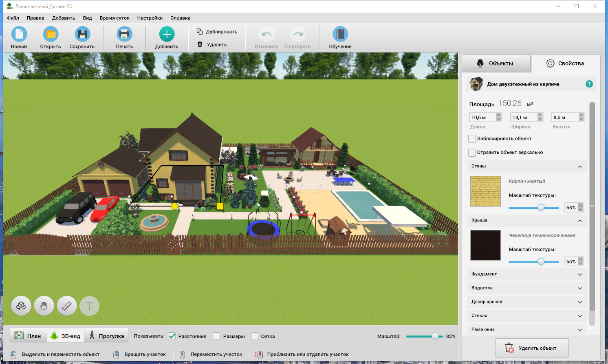Open the Объекты tab
608x364 pixels.
(496, 64)
